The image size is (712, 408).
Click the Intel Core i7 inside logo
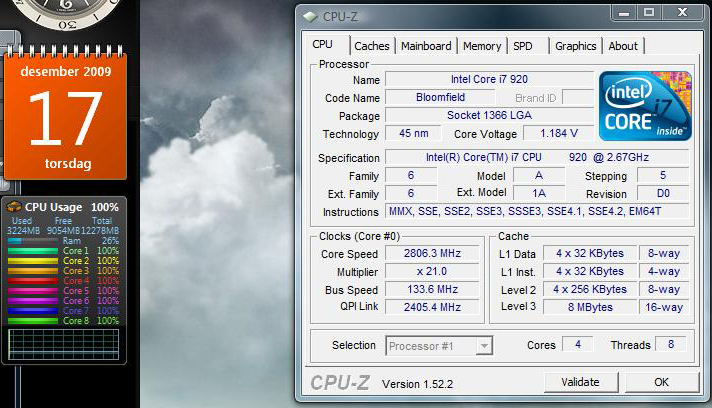coord(645,106)
